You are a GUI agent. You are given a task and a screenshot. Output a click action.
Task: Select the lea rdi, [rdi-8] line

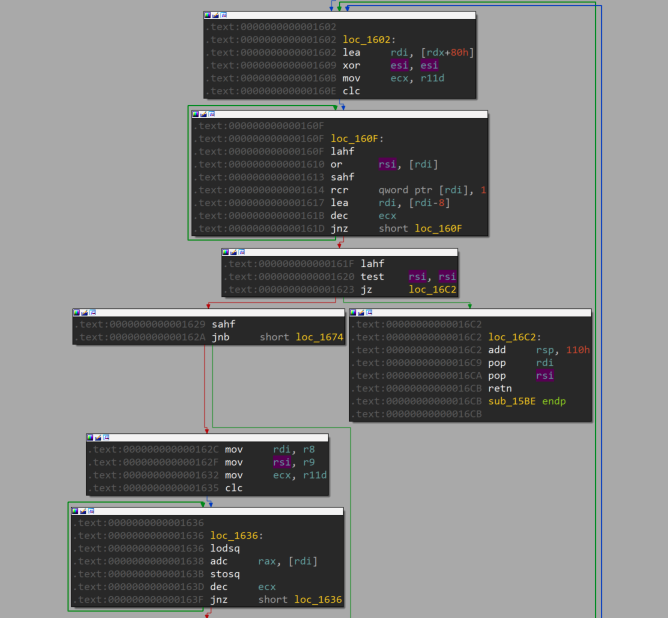tap(390, 203)
